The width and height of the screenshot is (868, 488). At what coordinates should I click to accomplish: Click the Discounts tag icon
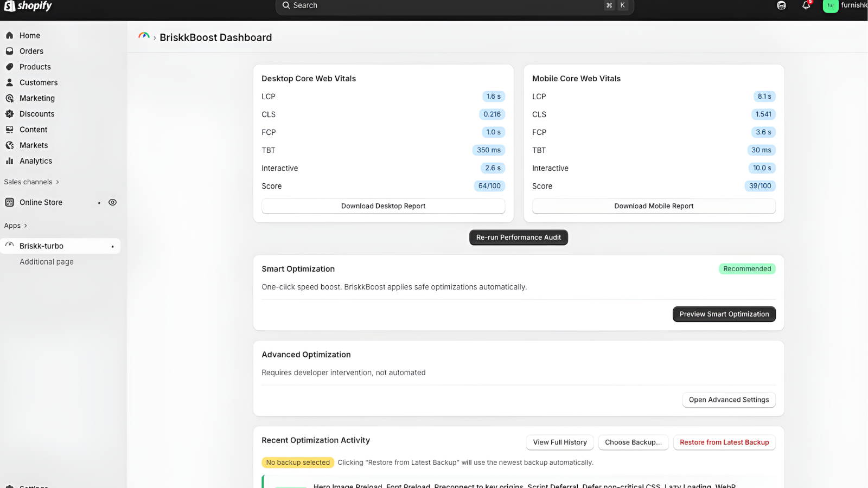coord(10,114)
